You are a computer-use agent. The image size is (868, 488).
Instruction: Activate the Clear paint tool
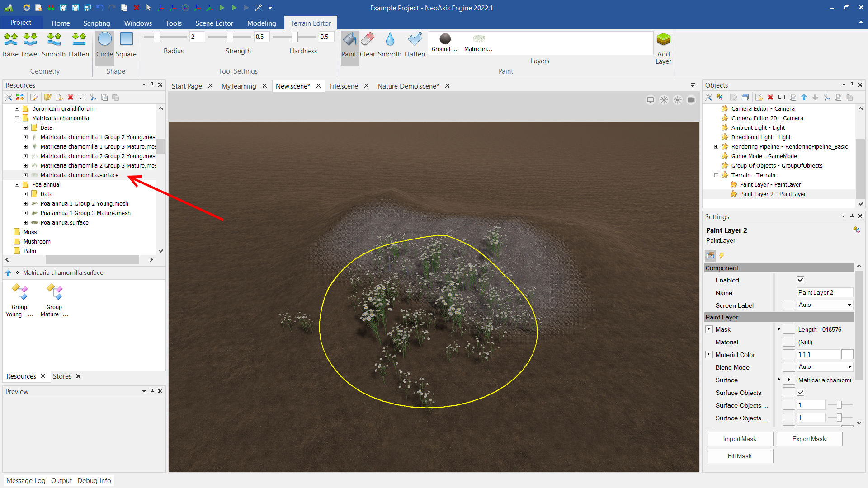coord(367,45)
